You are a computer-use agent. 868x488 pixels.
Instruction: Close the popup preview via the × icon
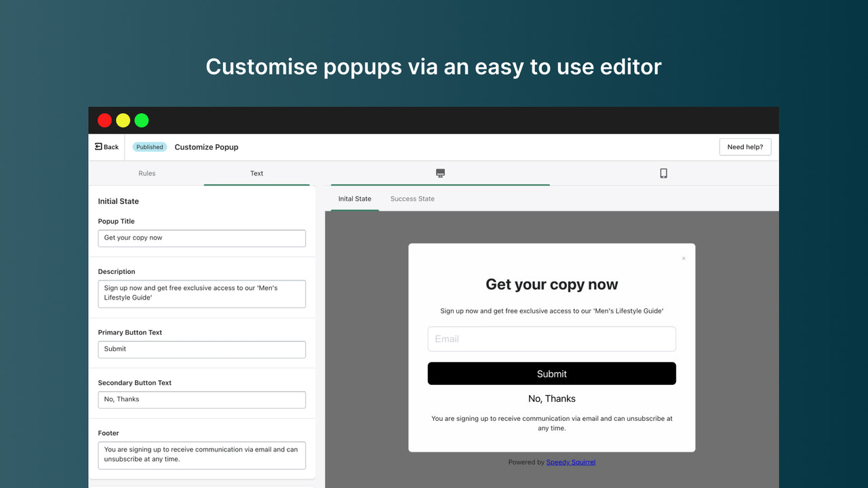684,258
